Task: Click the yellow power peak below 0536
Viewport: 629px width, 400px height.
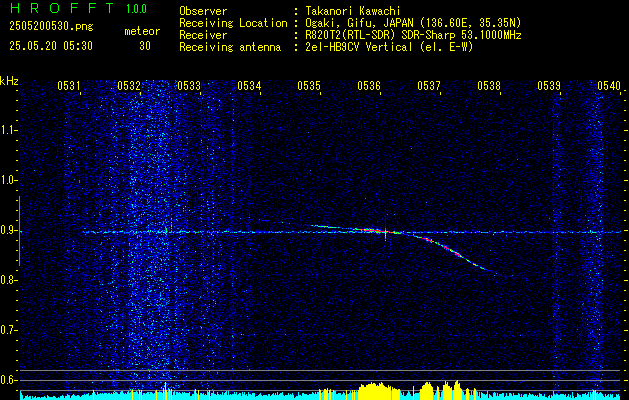Action: click(379, 391)
